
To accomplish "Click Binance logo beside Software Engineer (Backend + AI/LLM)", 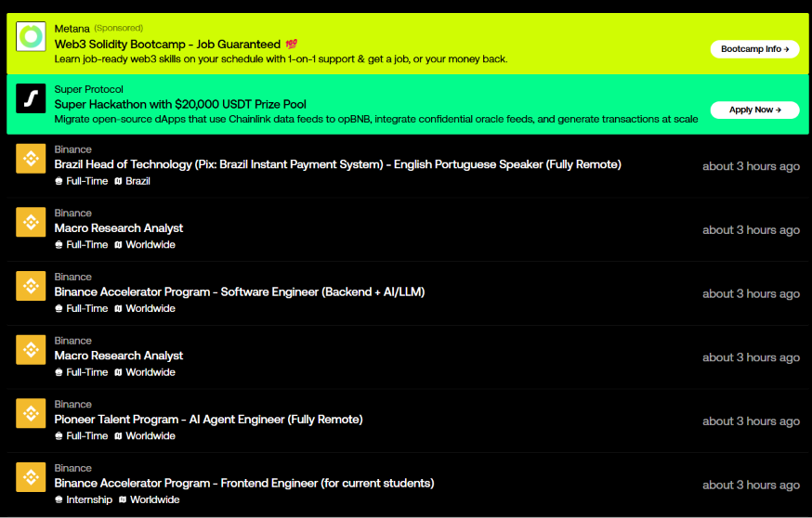I will coord(31,286).
